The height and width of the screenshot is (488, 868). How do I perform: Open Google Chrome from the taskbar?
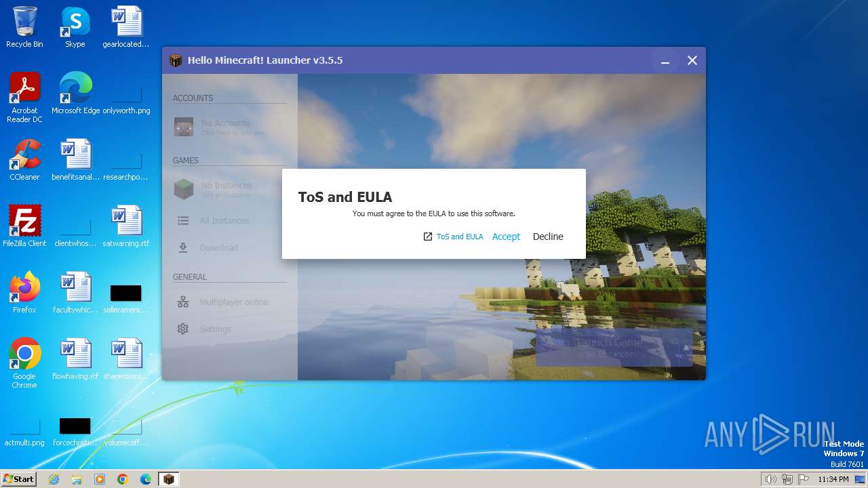click(x=123, y=479)
